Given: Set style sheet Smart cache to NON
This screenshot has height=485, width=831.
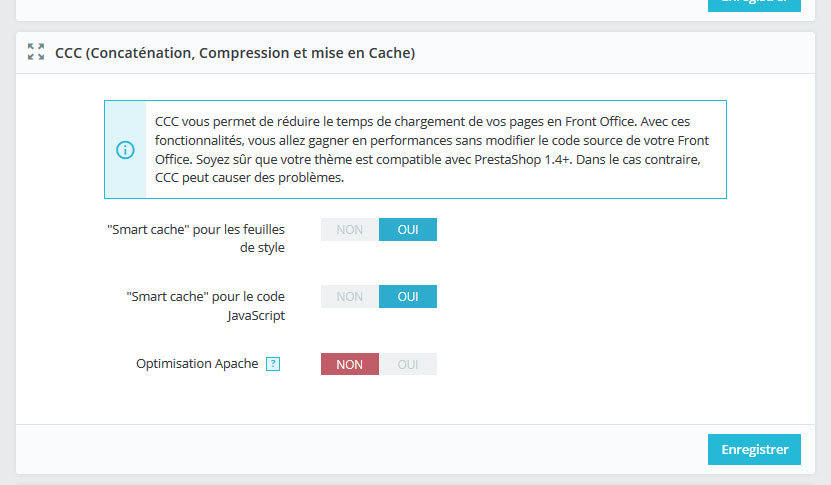Looking at the screenshot, I should pyautogui.click(x=350, y=230).
